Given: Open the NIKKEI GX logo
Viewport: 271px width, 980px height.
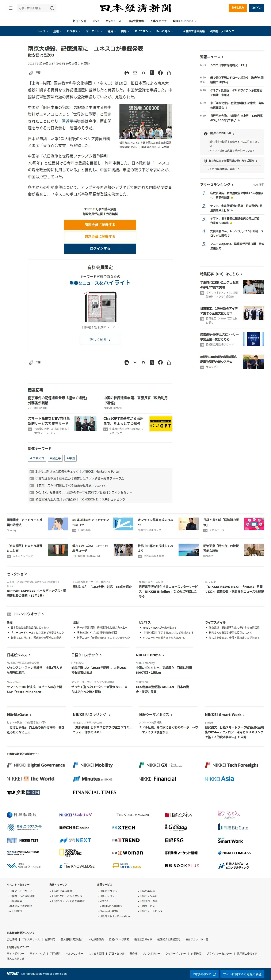Looking at the screenshot, I should (x=161, y=765).
